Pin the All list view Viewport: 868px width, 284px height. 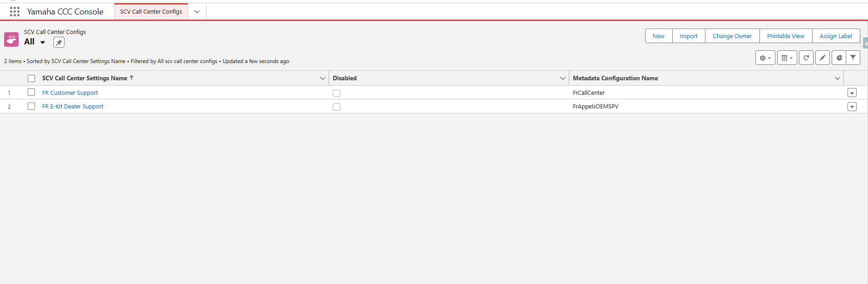(x=59, y=43)
